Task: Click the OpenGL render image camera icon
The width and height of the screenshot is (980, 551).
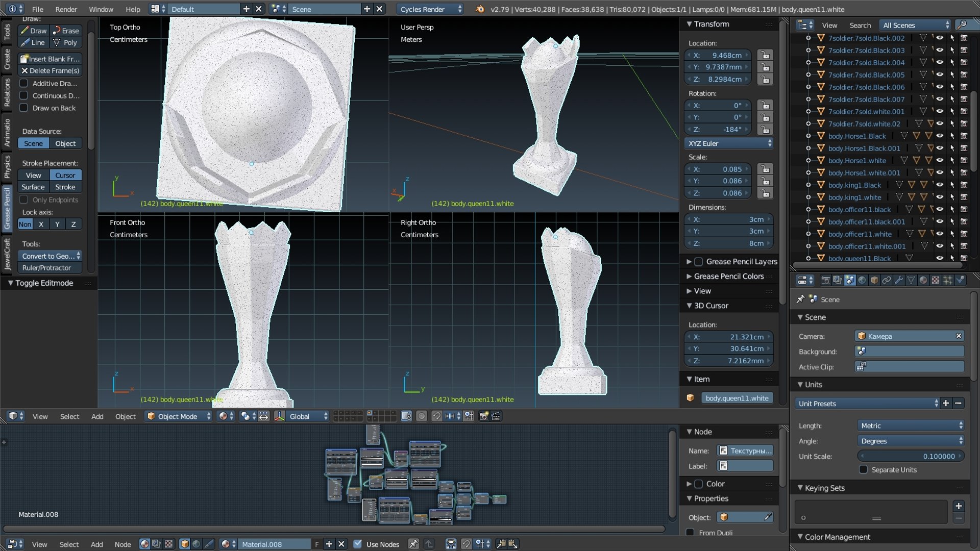Action: coord(483,416)
